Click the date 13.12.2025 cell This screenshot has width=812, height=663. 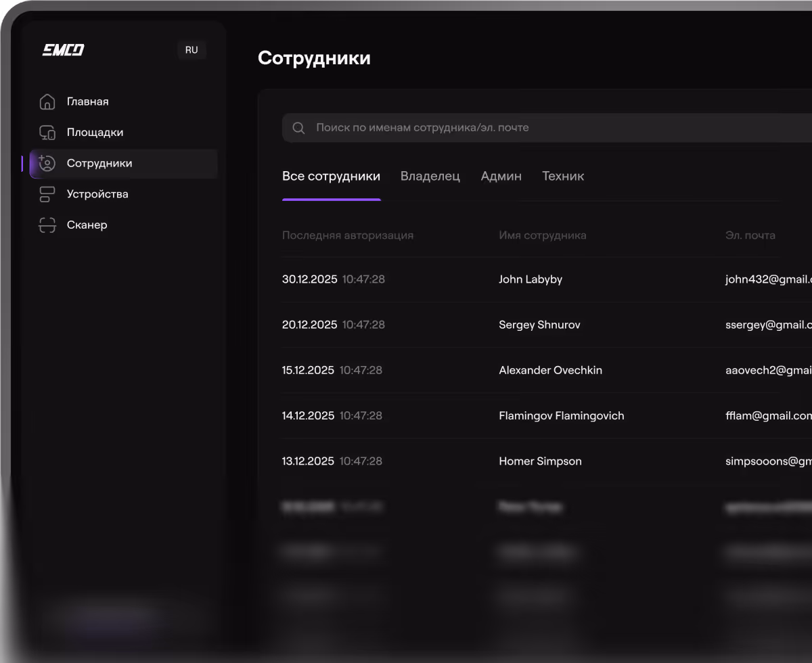point(309,461)
